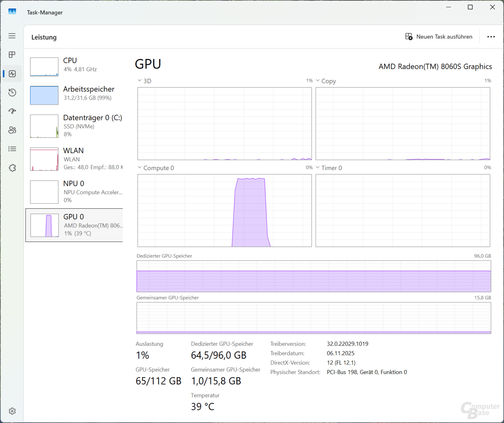Select the NPU 0 entry

(74, 191)
